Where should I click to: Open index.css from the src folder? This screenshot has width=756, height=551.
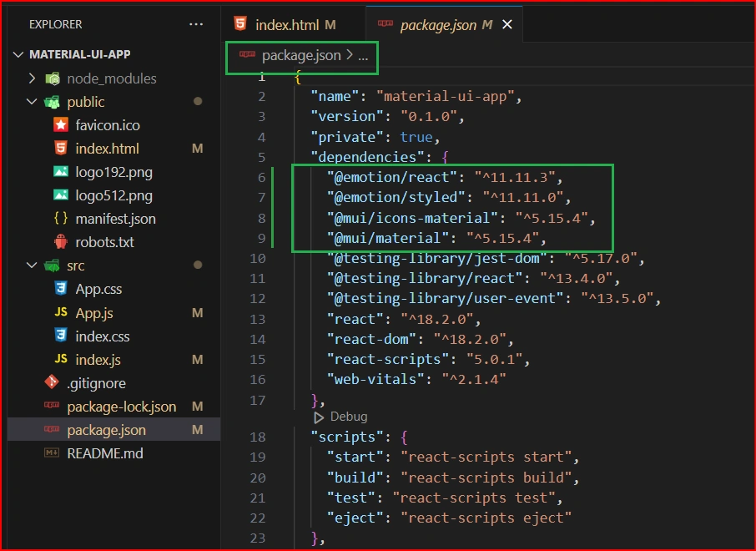[102, 336]
